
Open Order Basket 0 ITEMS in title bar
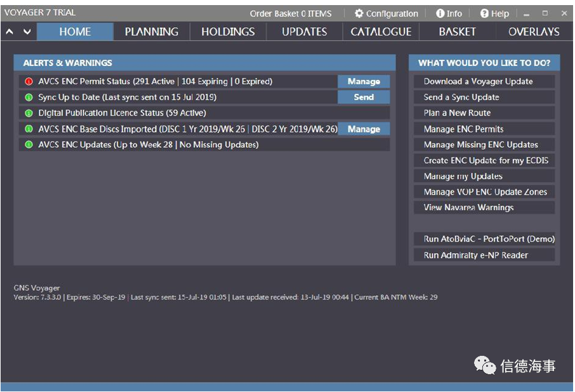pyautogui.click(x=291, y=13)
